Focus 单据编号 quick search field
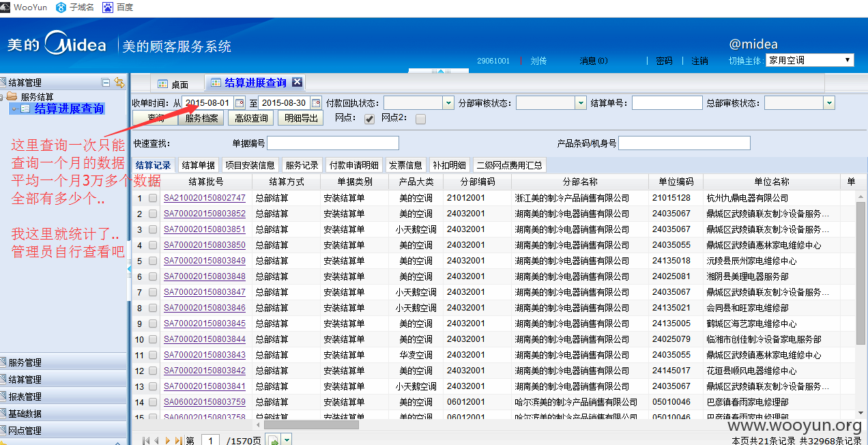The image size is (868, 445). click(333, 143)
